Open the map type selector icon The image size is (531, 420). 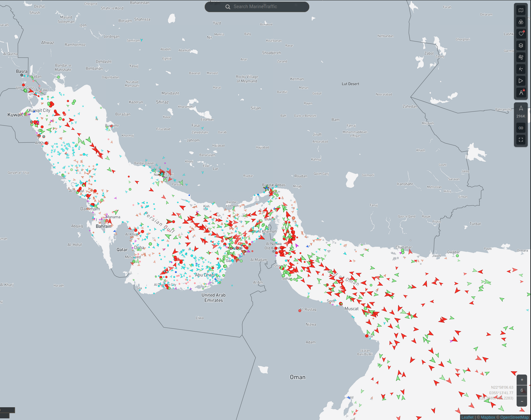pyautogui.click(x=521, y=10)
